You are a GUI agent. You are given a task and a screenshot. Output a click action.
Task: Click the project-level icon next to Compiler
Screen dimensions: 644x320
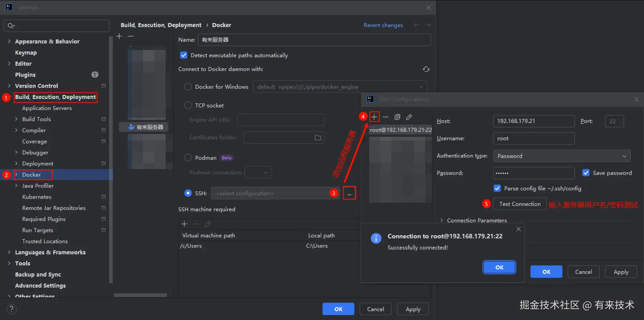tap(104, 130)
